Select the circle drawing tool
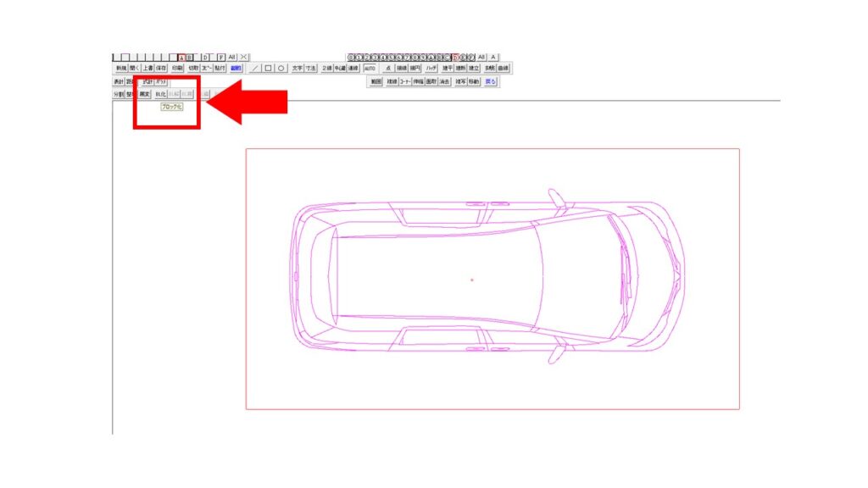Viewport: 868px width, 488px height. tap(280, 68)
